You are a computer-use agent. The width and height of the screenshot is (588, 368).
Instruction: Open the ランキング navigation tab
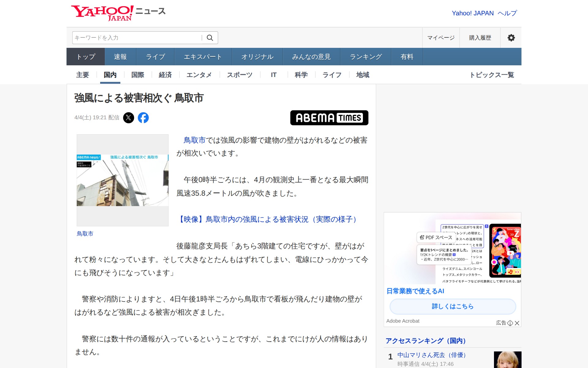(366, 56)
